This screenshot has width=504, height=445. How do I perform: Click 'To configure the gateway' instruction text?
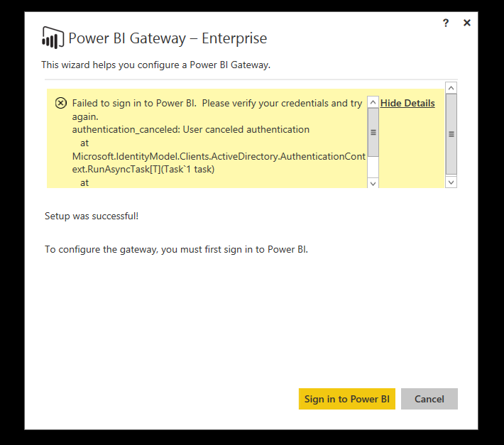176,249
